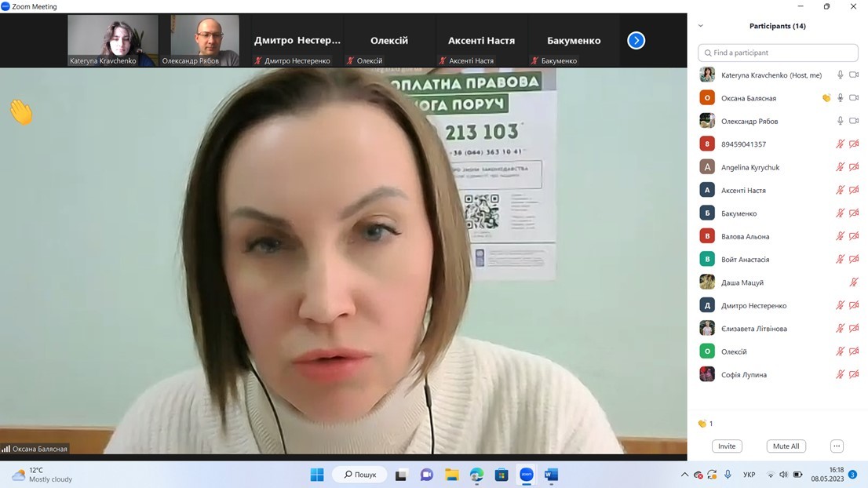Viewport: 868px width, 488px height.
Task: Click Олександр Рябов's camera icon
Action: click(x=854, y=121)
